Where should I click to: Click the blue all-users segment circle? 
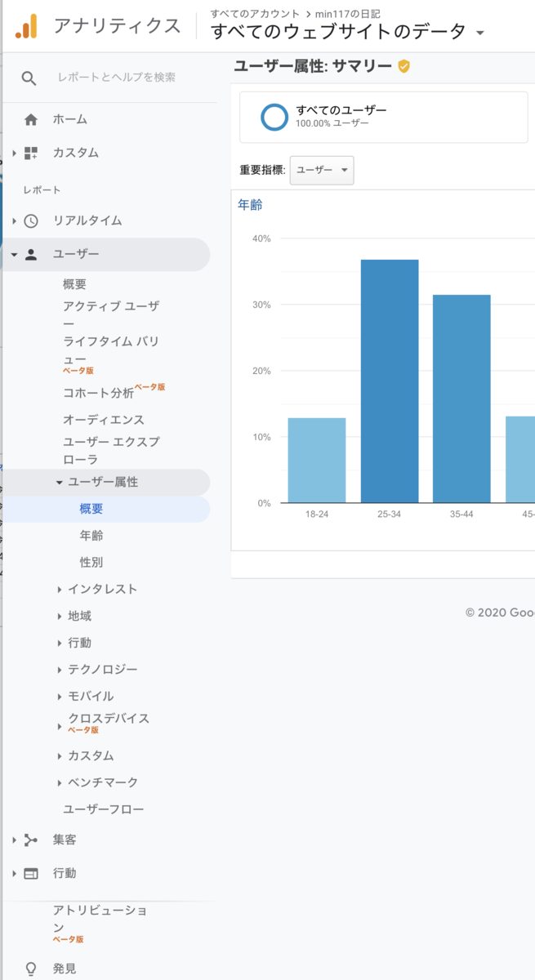point(274,117)
